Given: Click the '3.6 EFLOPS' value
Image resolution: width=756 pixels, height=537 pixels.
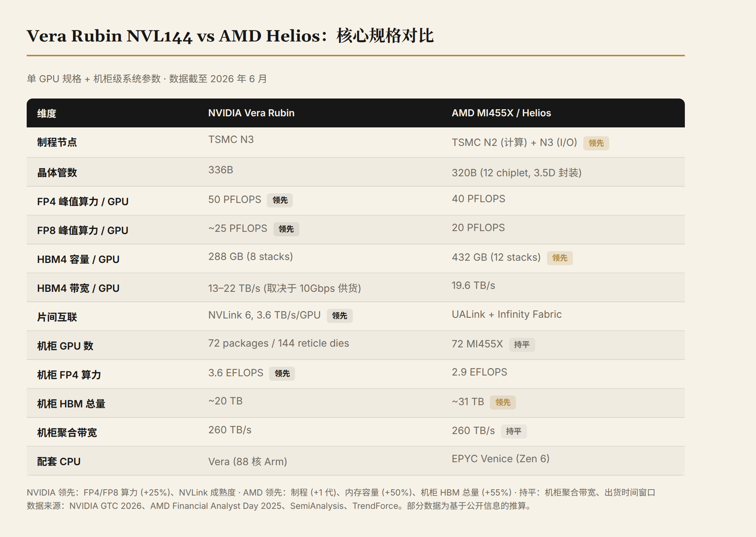Looking at the screenshot, I should pyautogui.click(x=236, y=373).
